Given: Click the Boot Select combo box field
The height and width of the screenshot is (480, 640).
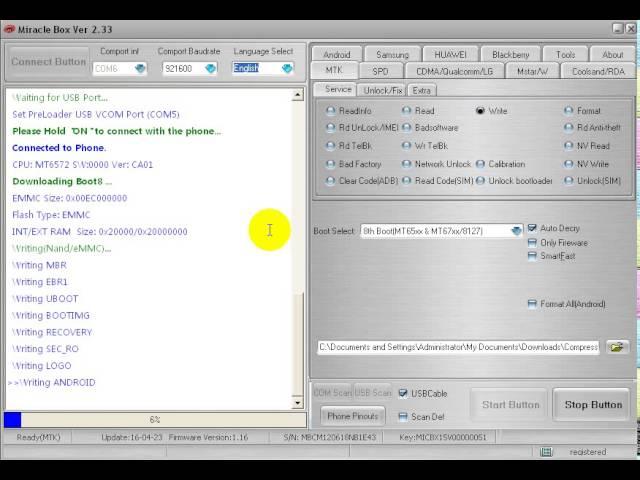Looking at the screenshot, I should click(x=441, y=231).
